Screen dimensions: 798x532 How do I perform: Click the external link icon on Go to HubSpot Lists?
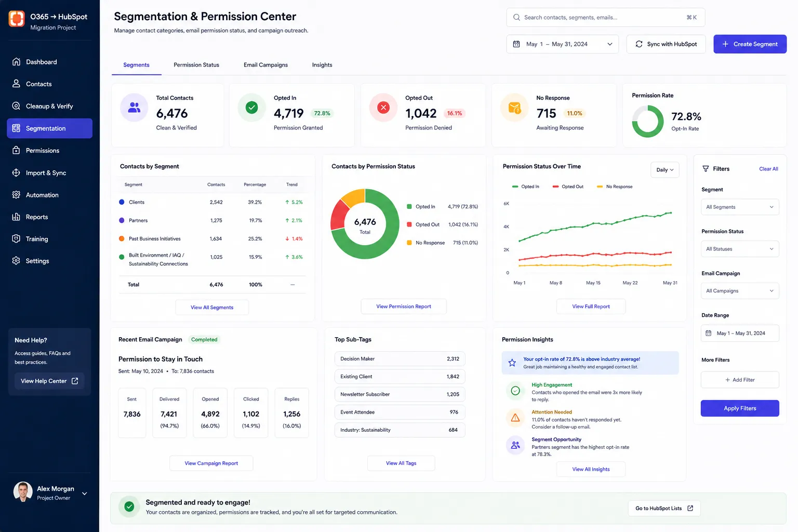(x=690, y=508)
